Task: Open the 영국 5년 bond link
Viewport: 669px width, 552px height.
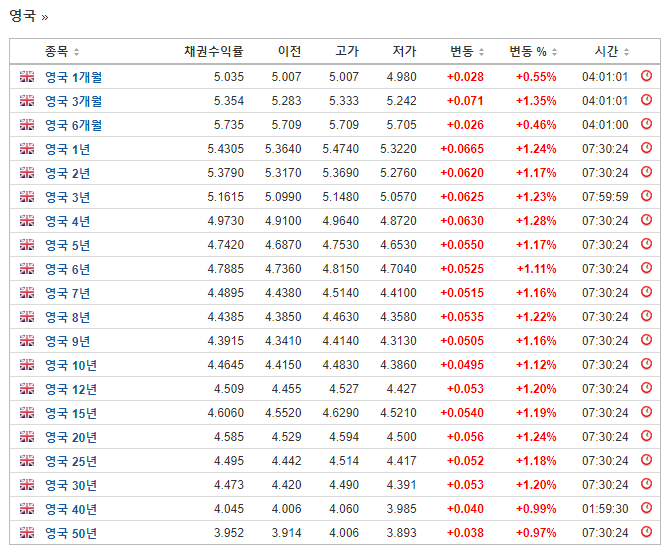Action: coord(67,245)
